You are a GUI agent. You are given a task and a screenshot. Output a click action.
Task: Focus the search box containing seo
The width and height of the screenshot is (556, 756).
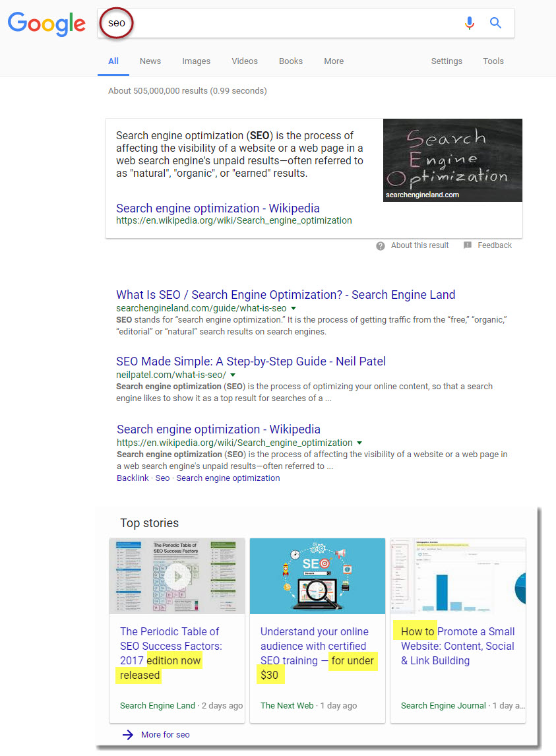(306, 23)
